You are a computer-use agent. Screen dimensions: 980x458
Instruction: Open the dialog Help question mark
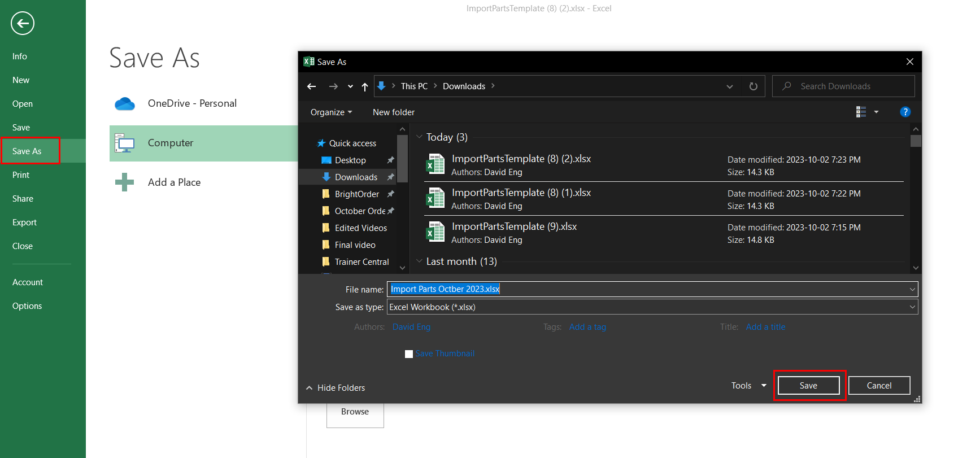[x=905, y=112]
